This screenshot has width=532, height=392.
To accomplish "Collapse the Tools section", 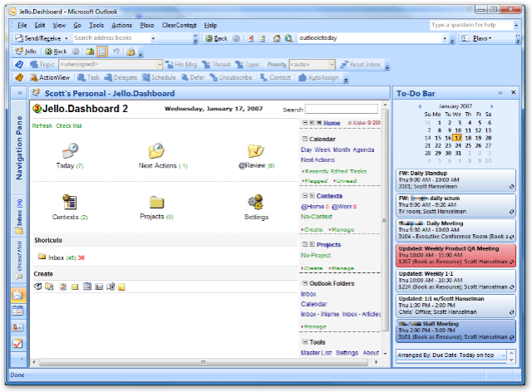I will [x=305, y=342].
